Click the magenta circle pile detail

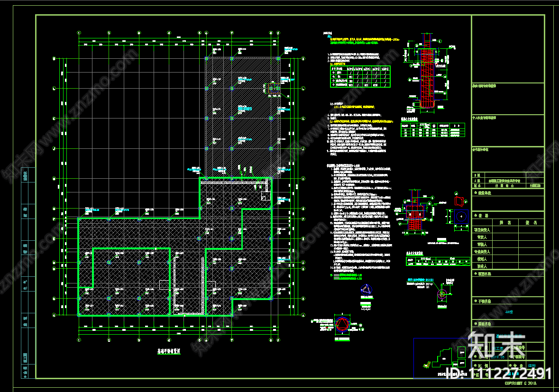pyautogui.click(x=442, y=293)
